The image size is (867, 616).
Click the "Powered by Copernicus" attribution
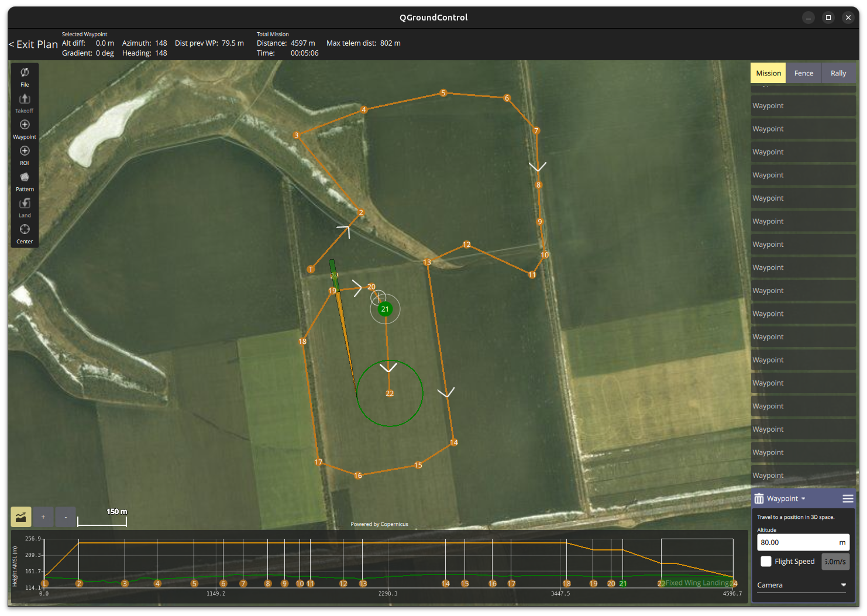[380, 524]
